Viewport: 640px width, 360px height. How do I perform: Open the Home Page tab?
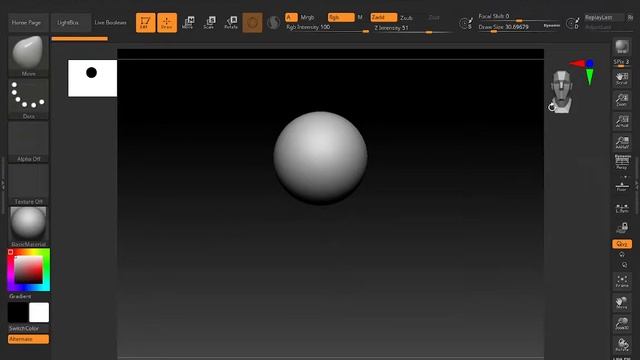tap(28, 22)
